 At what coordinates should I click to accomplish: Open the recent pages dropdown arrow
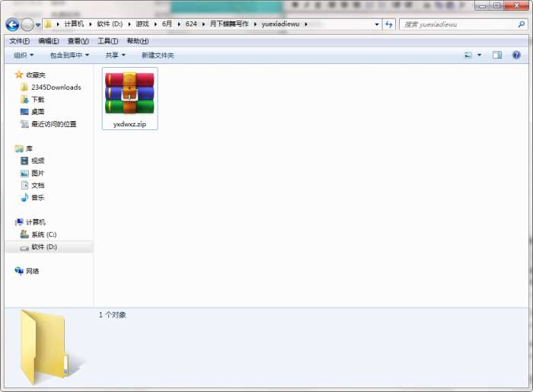38,25
